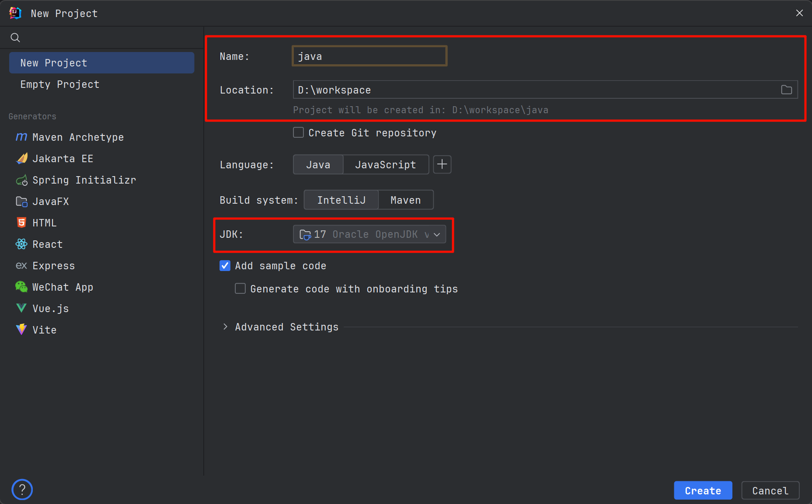Enable Create Git repository checkbox
This screenshot has height=504, width=812.
click(299, 132)
